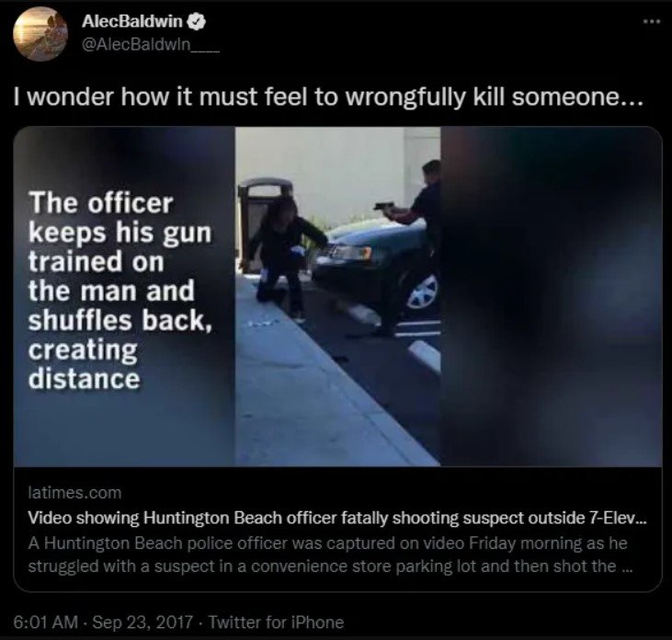Image resolution: width=672 pixels, height=640 pixels.
Task: Click the Sep 23, 2017 date
Action: (x=142, y=622)
